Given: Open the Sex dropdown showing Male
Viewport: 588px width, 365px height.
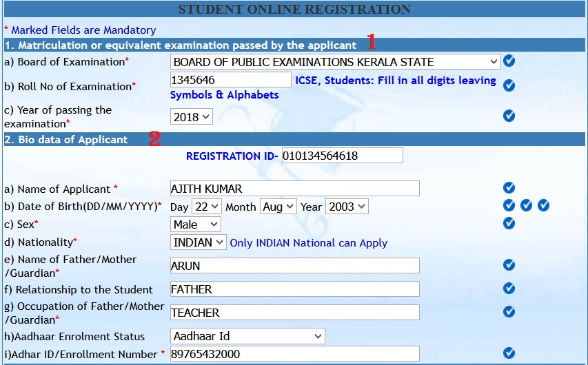Looking at the screenshot, I should click(x=195, y=225).
